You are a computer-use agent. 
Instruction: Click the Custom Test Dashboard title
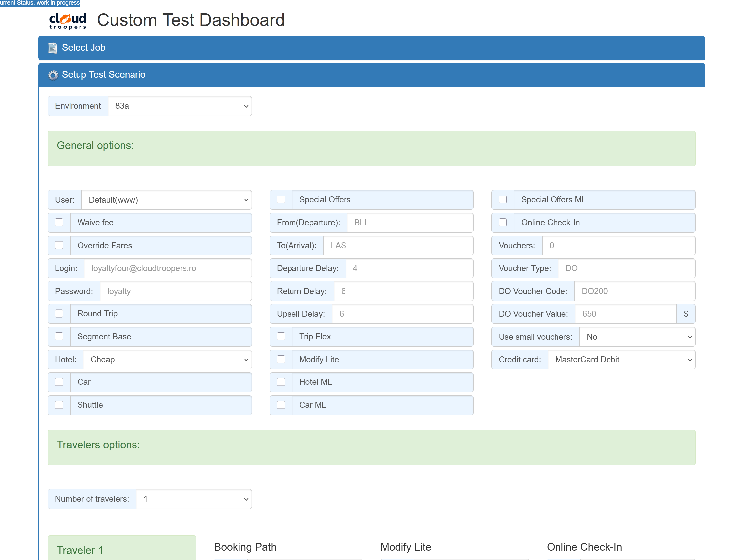pos(191,20)
